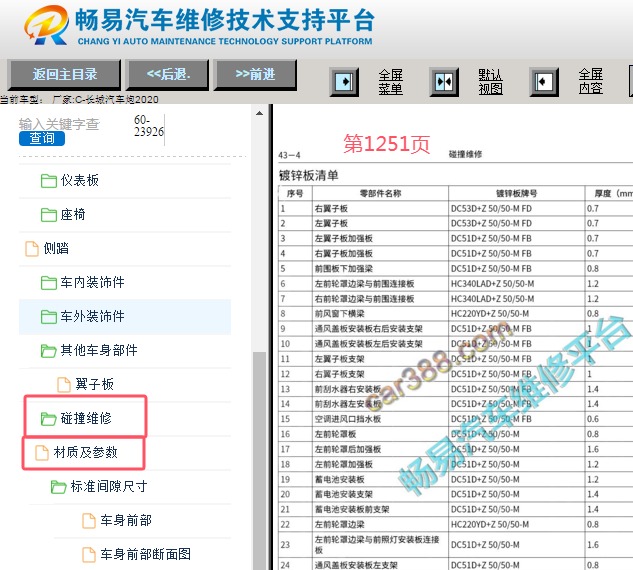Open the 车内装饰件 folder icon

click(x=48, y=283)
